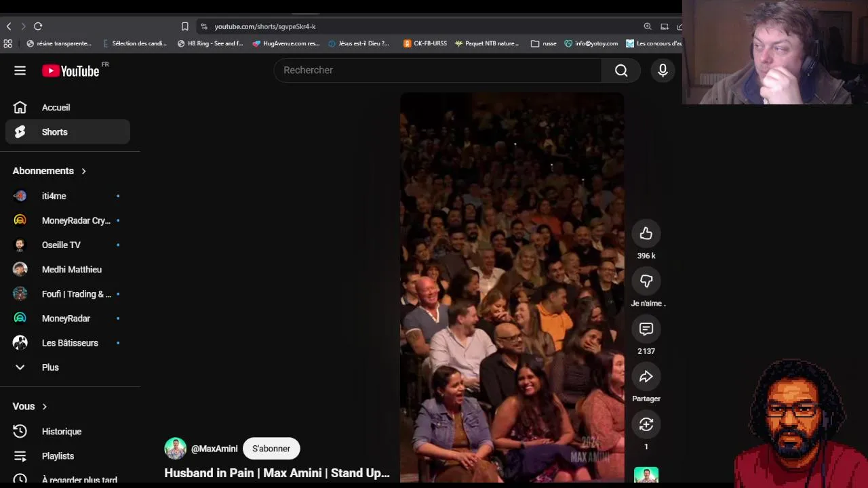
Task: Click the MaxAmini channel avatar
Action: tap(175, 449)
